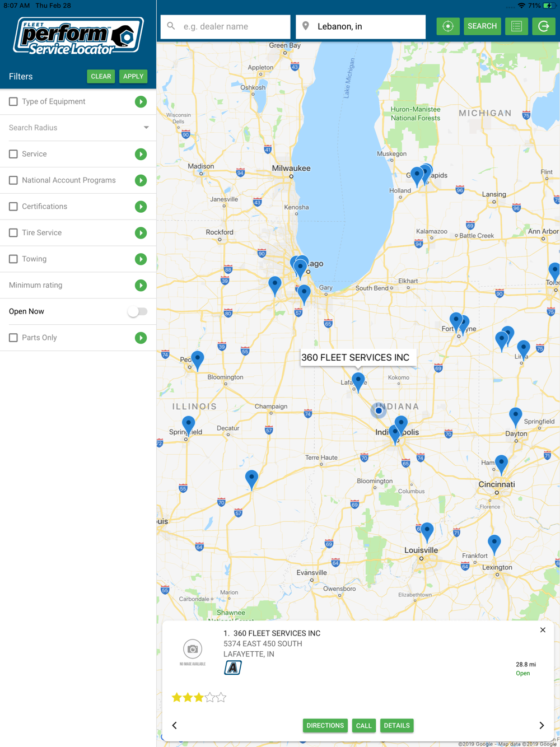Open the Search Radius dropdown
560x747 pixels.
pos(78,128)
